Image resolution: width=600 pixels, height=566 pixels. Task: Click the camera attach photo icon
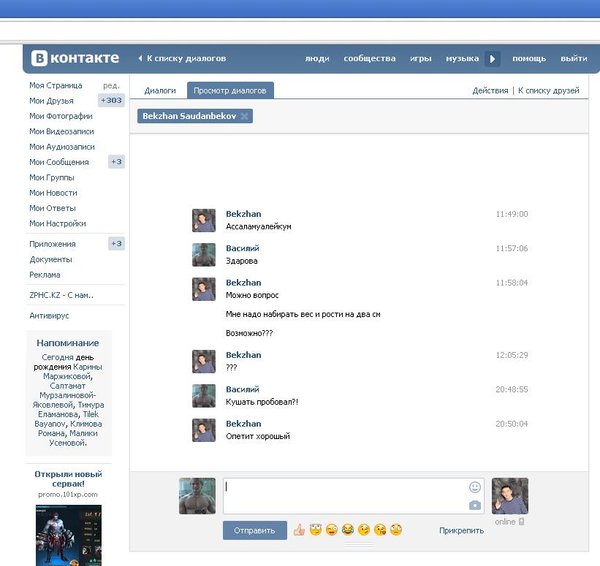coord(475,505)
